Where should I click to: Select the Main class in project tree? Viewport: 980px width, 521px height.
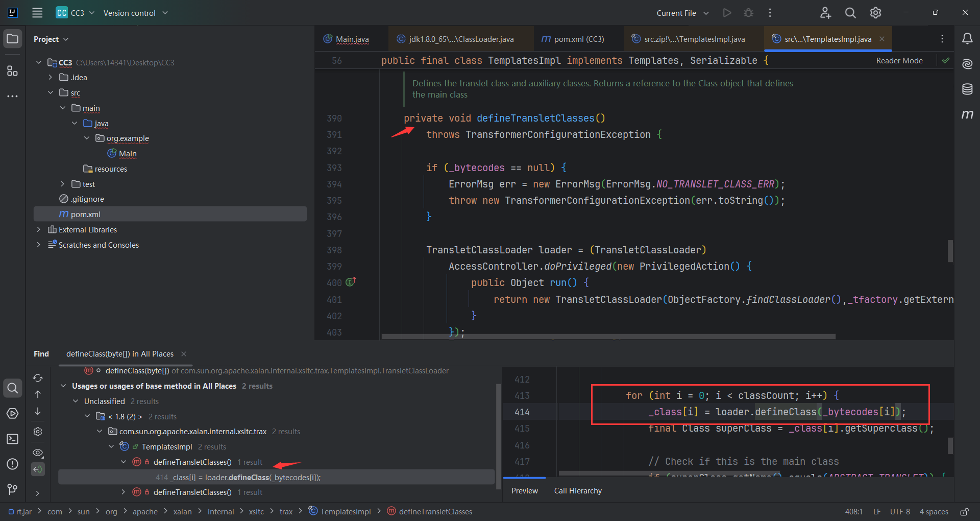[x=122, y=154]
